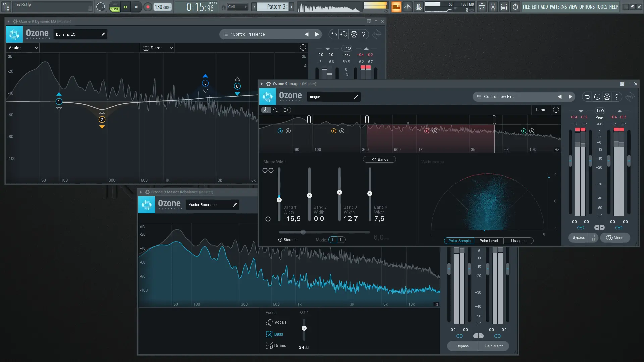Click the Learn button in Imager

(541, 110)
